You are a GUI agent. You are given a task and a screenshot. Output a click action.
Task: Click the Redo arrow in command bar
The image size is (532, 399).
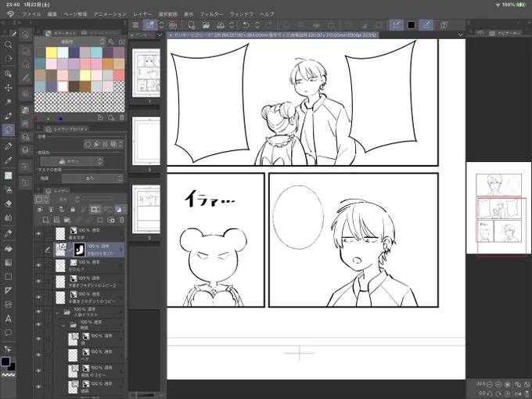point(268,25)
